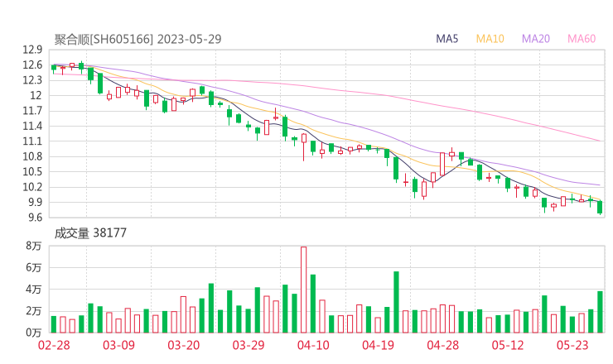Click the 11.1 price axis label

click(x=32, y=141)
